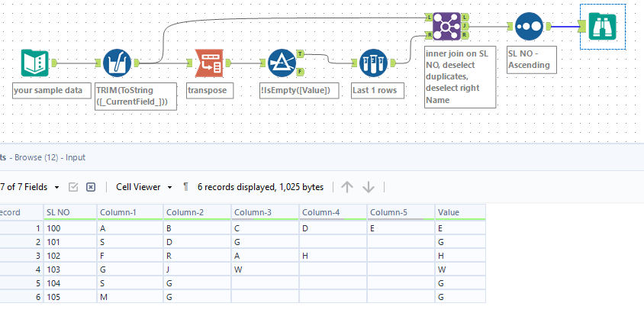Viewport: 644px width, 313px height.
Task: Click the Sample tool with test tubes
Action: click(x=372, y=63)
